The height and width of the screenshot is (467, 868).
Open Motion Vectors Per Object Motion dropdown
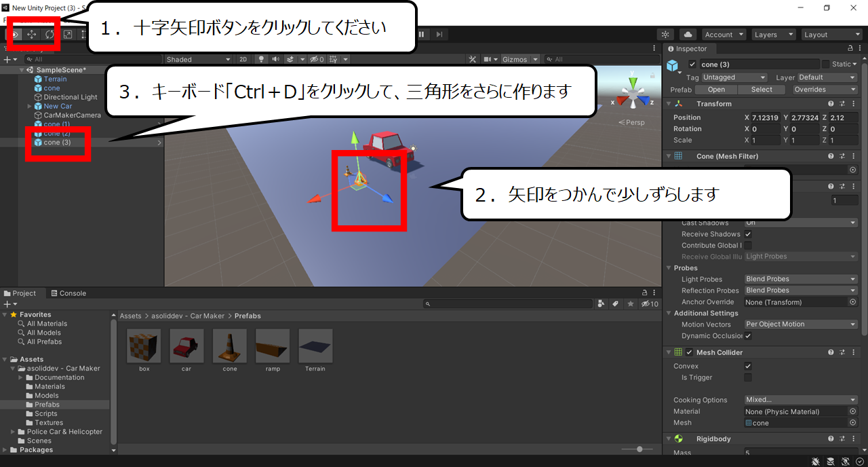pos(801,324)
